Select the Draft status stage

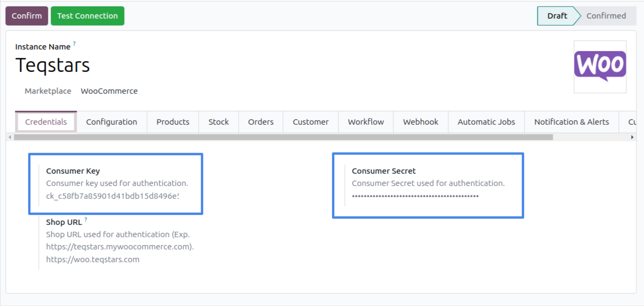coord(555,16)
